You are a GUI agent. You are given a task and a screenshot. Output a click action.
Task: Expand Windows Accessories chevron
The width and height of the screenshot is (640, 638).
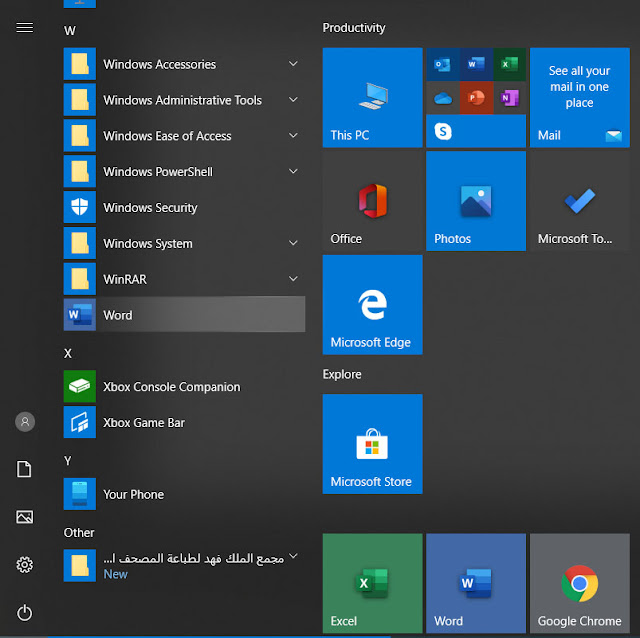click(293, 64)
